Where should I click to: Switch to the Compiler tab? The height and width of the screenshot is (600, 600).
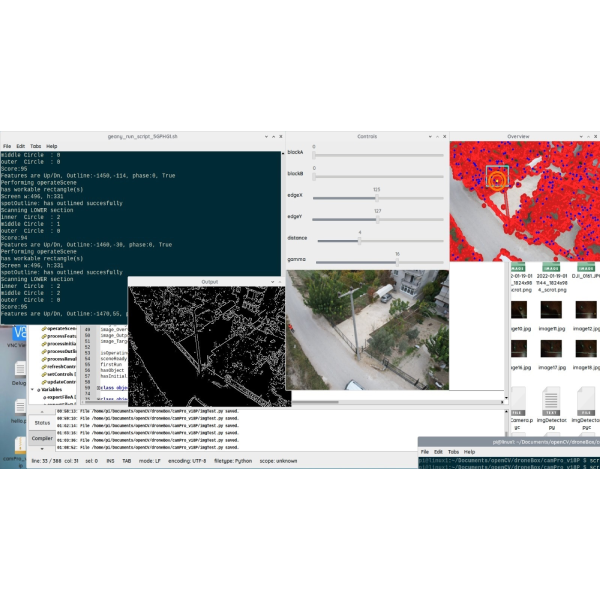42,438
